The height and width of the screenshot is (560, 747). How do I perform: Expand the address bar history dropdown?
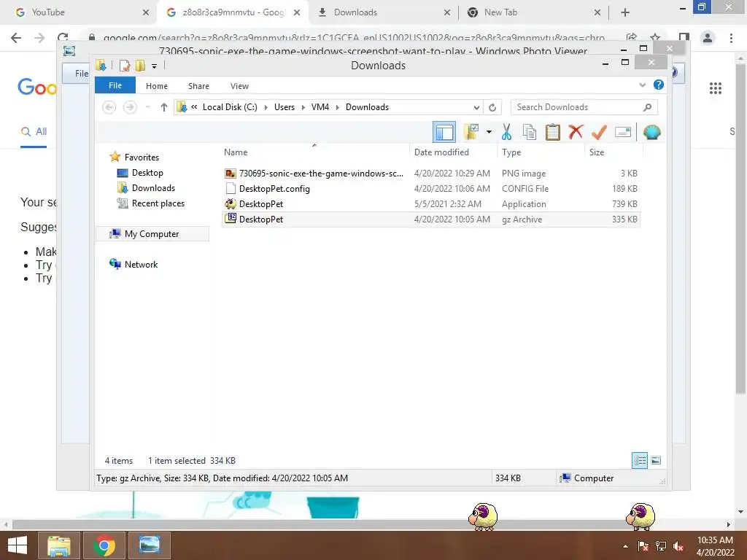(x=476, y=107)
